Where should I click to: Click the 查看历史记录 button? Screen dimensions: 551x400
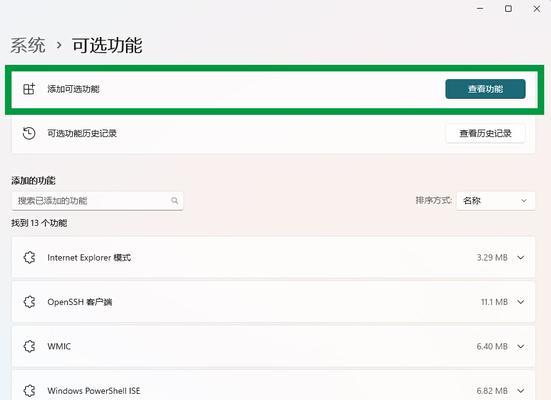click(485, 133)
